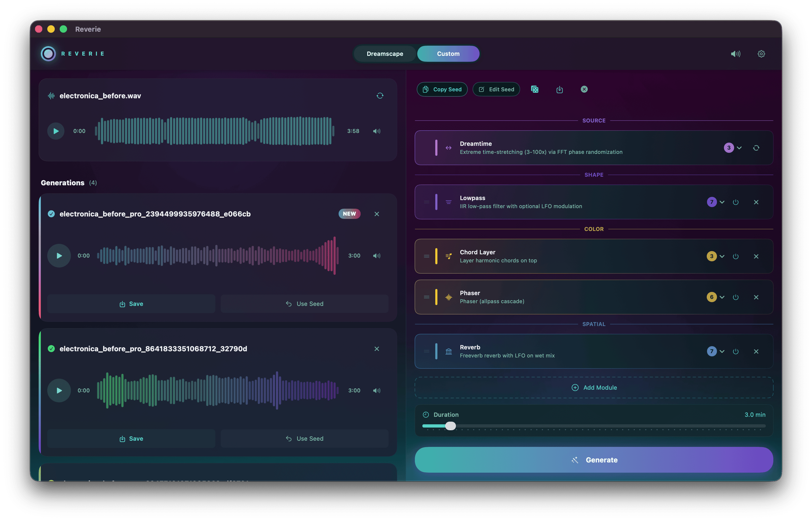Bypass Chord Layer with power toggle
Viewport: 812px width, 521px height.
point(735,256)
